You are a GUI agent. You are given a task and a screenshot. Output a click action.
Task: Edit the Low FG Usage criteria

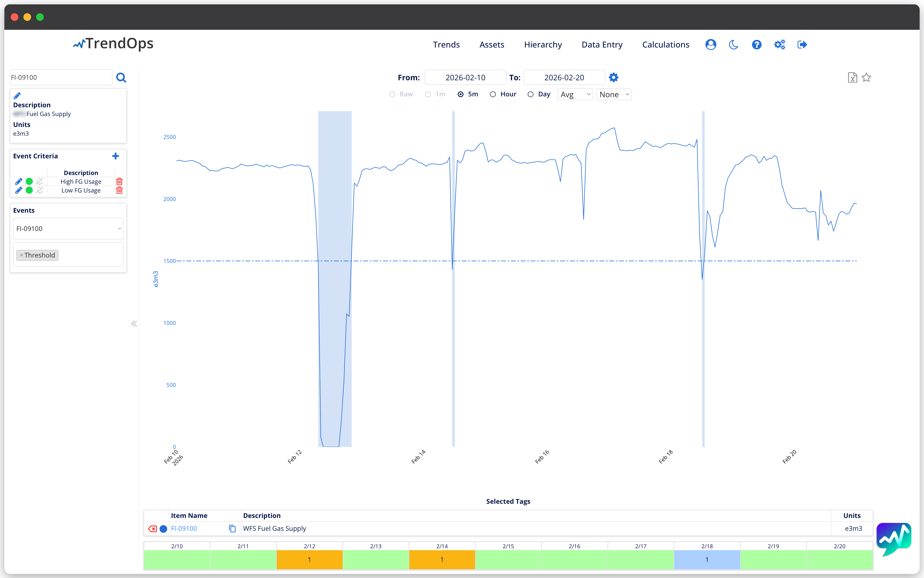point(18,190)
